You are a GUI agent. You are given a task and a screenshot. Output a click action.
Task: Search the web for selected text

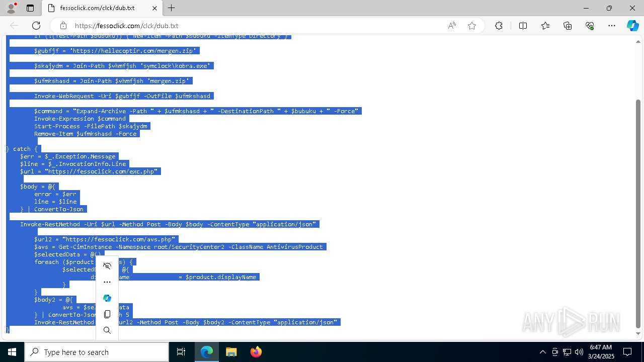107,330
